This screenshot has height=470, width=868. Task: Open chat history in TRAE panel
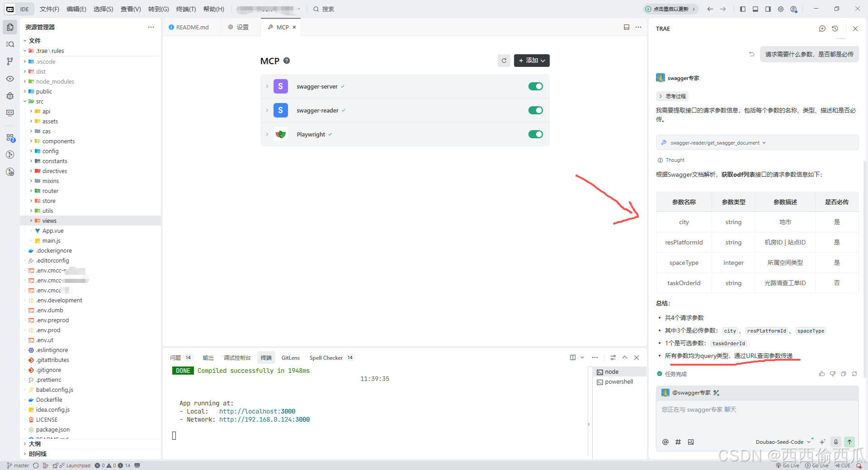[x=835, y=28]
